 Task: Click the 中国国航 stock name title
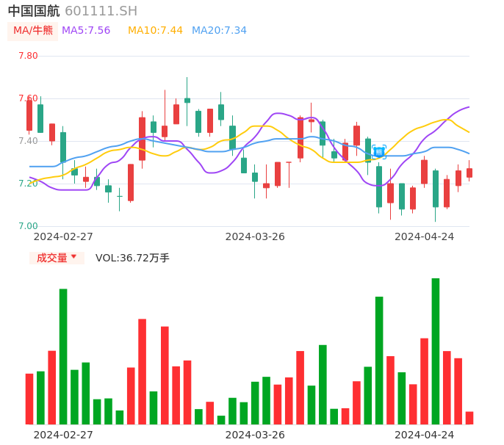tap(34, 11)
